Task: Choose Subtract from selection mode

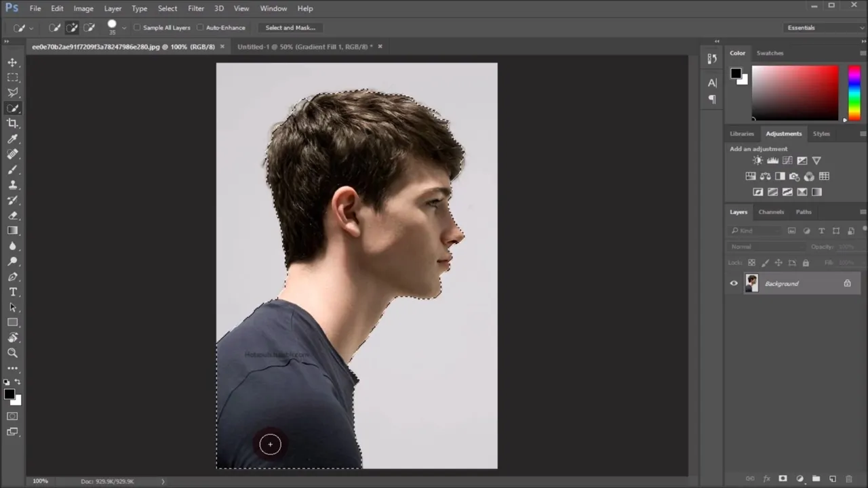Action: [x=89, y=28]
